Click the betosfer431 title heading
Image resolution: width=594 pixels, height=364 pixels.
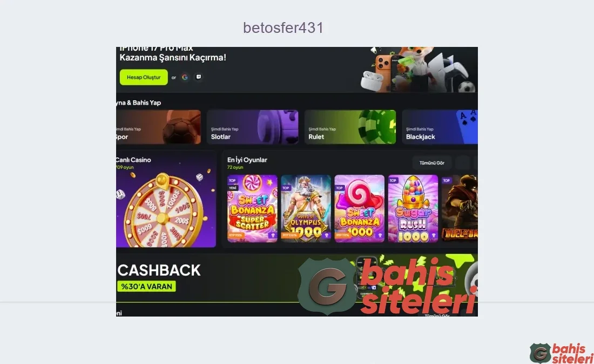coord(283,28)
